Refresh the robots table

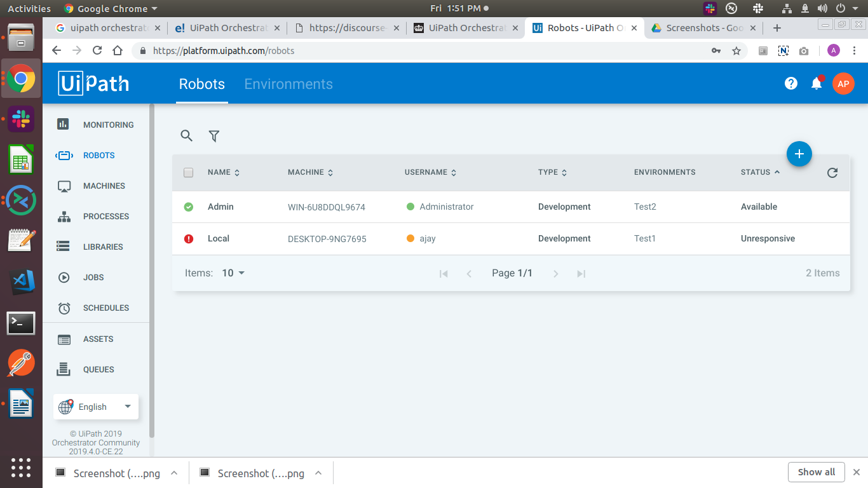click(832, 172)
